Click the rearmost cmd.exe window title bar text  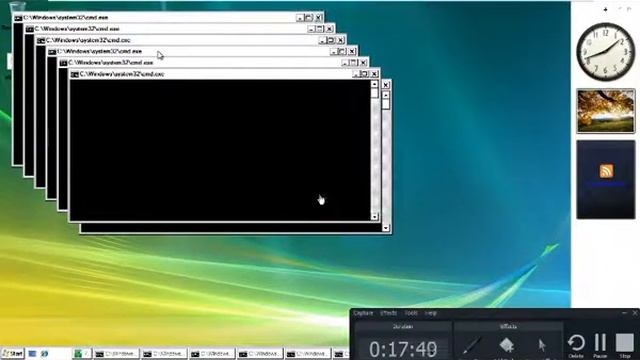(x=66, y=18)
